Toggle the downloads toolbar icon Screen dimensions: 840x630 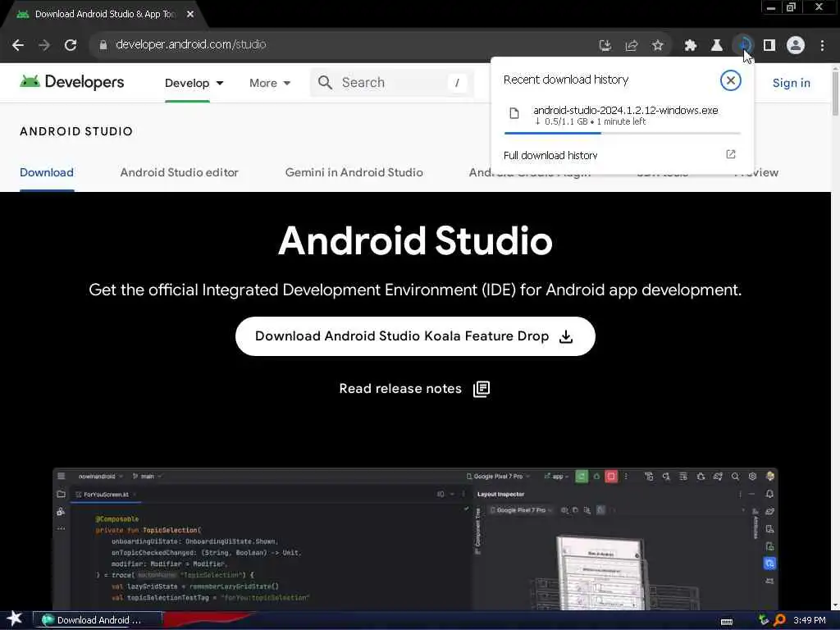point(743,45)
